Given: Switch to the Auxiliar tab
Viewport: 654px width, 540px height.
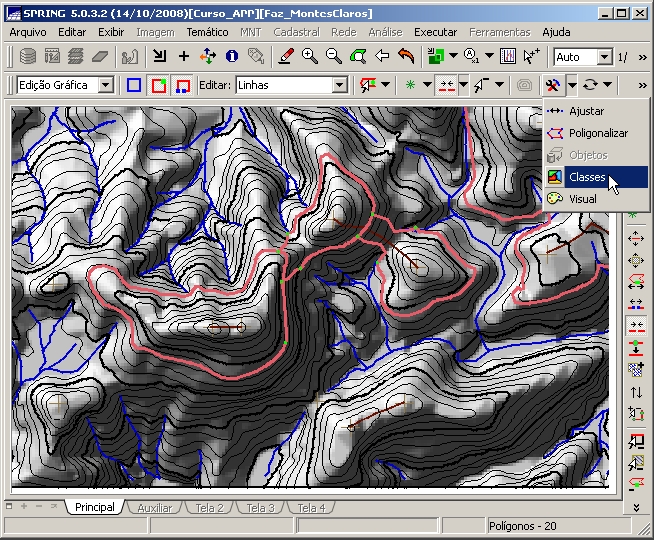Looking at the screenshot, I should click(x=154, y=508).
